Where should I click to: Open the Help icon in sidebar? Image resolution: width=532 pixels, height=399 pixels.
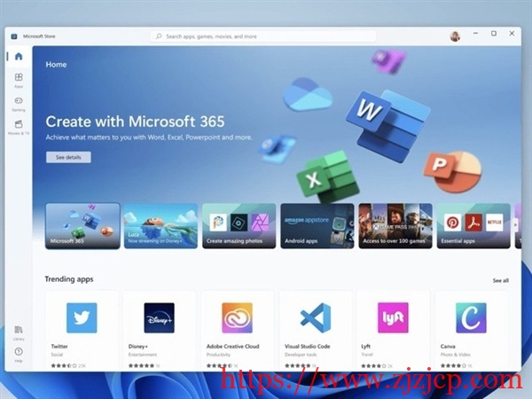(x=19, y=355)
